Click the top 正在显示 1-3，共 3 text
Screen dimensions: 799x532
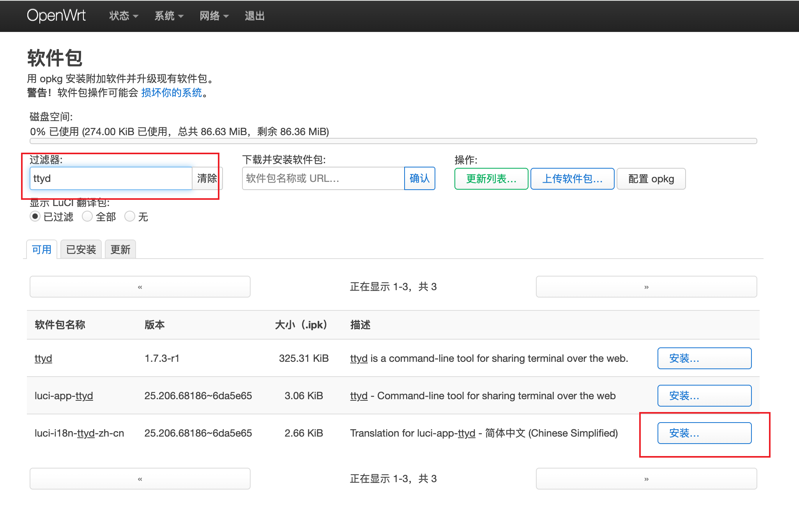pyautogui.click(x=393, y=287)
